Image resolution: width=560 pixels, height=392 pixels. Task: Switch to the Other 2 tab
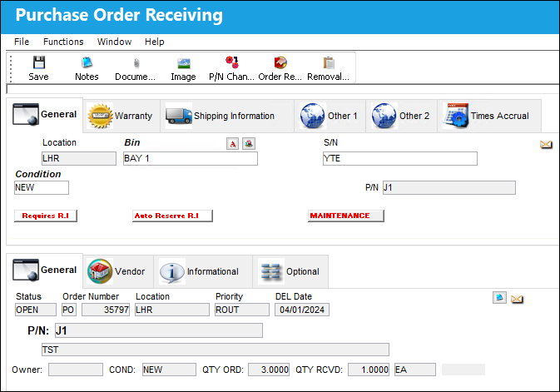tap(401, 116)
